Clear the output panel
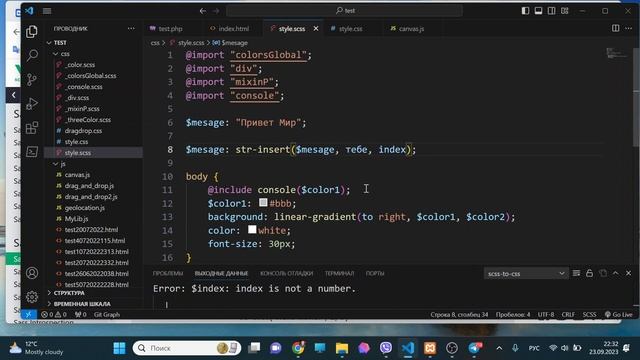Image resolution: width=640 pixels, height=360 pixels. click(x=576, y=273)
